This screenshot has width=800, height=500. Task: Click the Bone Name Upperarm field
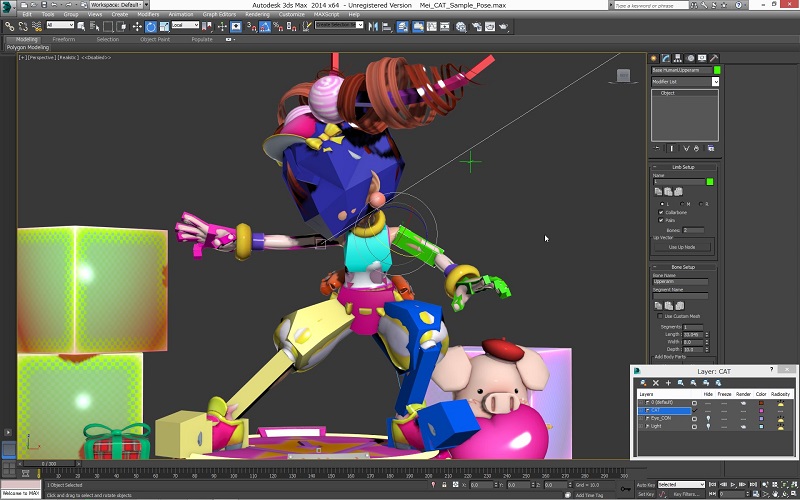click(x=680, y=282)
